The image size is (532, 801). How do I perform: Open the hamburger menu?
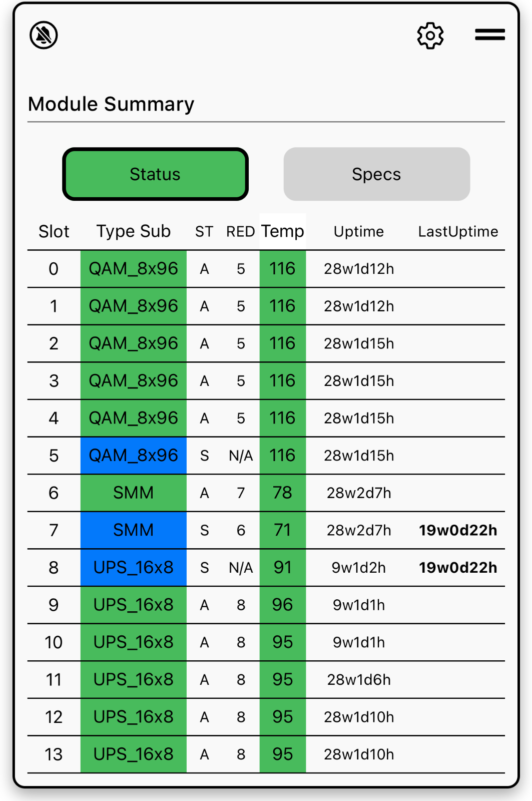tap(489, 35)
